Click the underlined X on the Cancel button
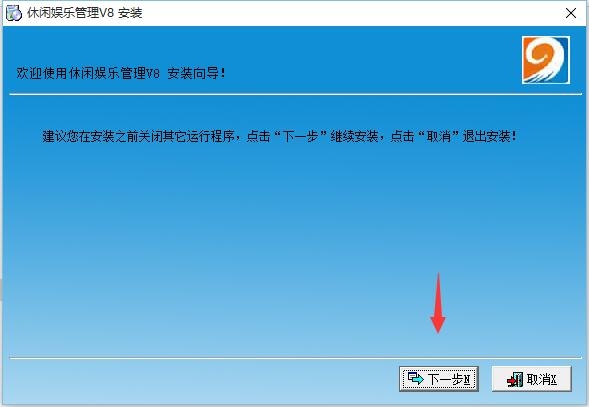589x407 pixels. 553,379
